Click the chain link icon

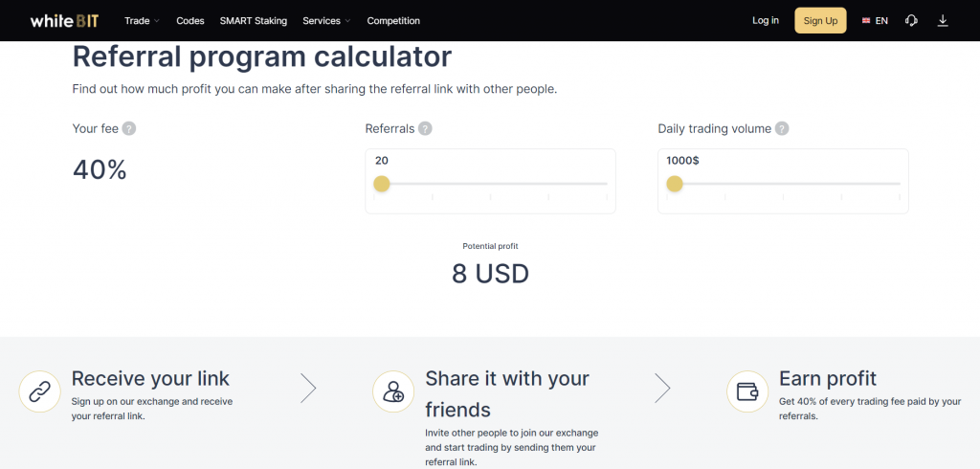click(40, 391)
